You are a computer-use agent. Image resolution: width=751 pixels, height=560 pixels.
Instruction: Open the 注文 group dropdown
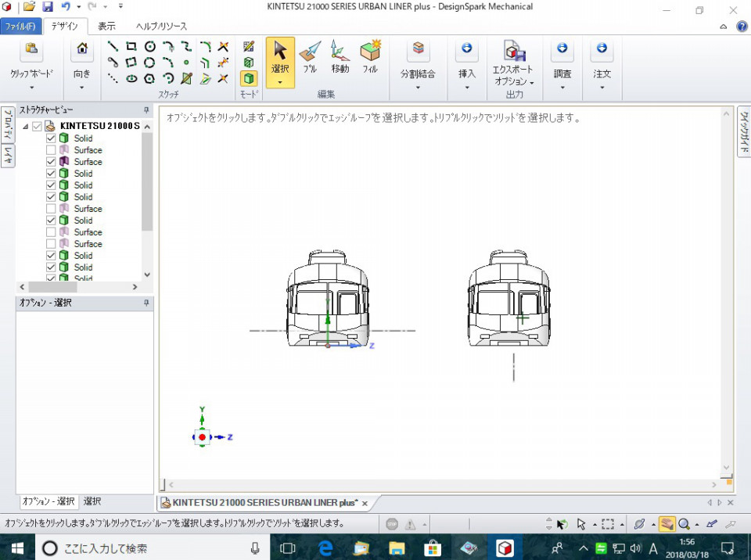pos(602,88)
